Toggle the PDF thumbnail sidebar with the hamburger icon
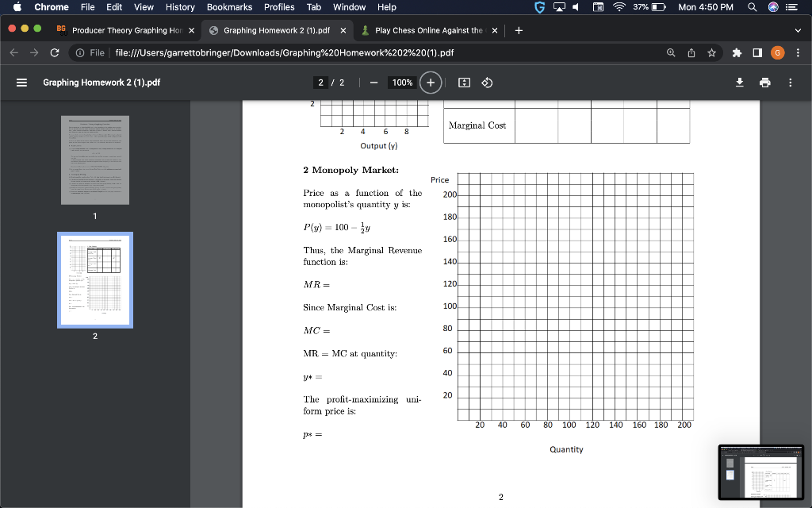 pos(21,83)
